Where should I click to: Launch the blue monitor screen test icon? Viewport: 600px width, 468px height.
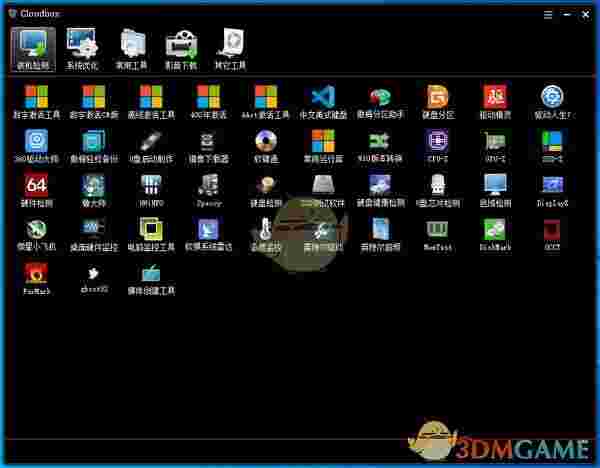coord(495,185)
